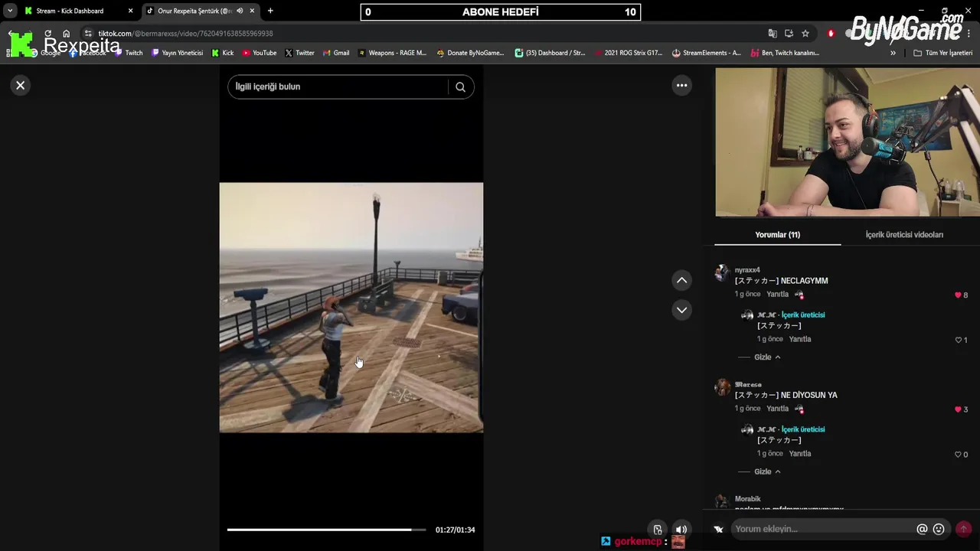980x551 pixels.
Task: Like M.M's reply under nyraxx4's comment
Action: [958, 340]
